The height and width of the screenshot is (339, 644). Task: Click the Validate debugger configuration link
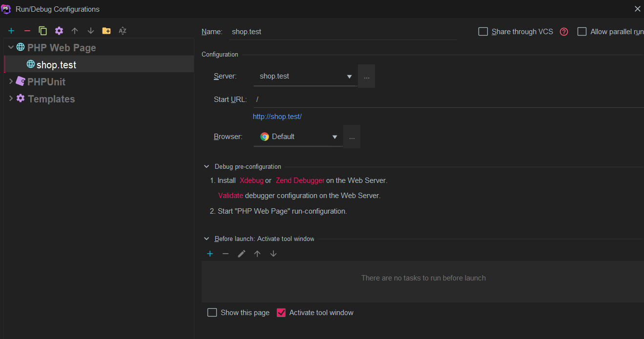pyautogui.click(x=230, y=196)
